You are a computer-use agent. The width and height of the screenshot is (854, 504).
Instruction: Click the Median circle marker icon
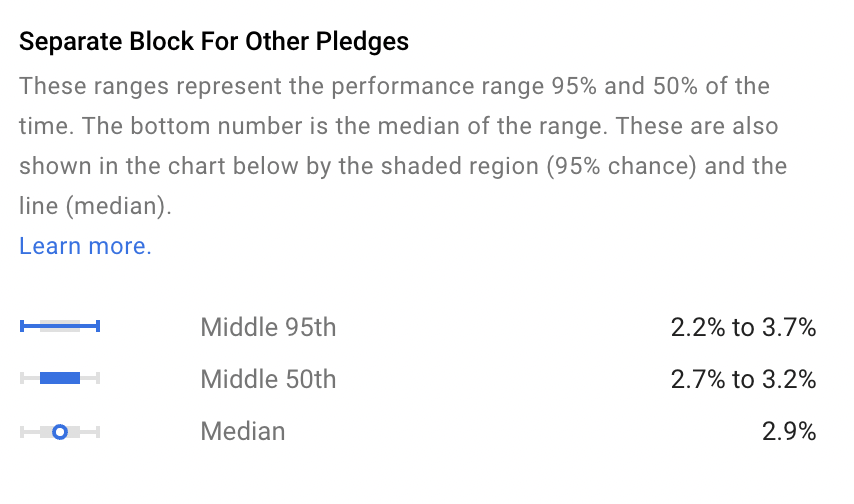coord(60,432)
